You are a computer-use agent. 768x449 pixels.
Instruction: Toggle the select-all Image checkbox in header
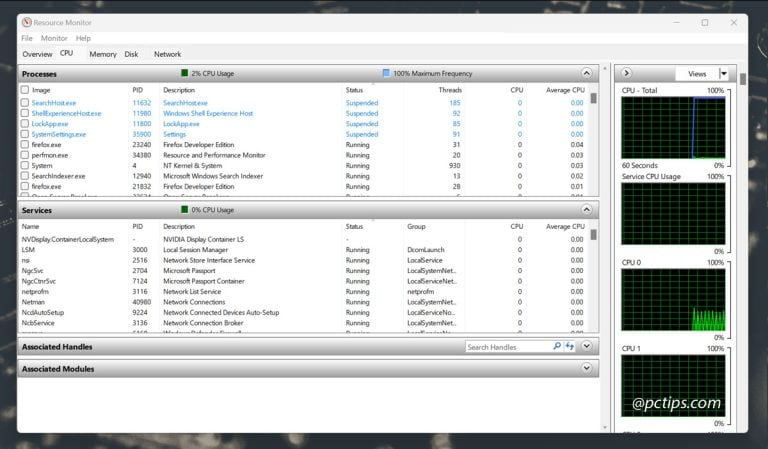(x=25, y=90)
